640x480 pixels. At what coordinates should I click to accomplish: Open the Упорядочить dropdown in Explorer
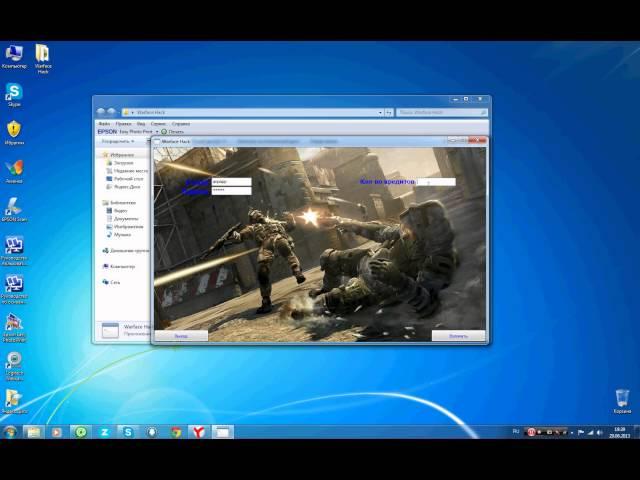[118, 141]
